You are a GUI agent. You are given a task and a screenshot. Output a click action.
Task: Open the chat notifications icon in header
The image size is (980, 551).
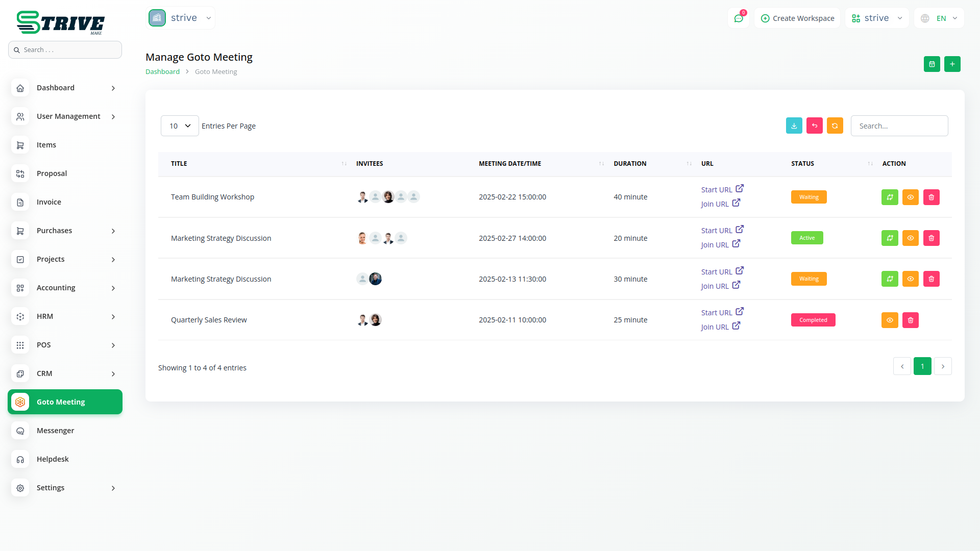[738, 18]
